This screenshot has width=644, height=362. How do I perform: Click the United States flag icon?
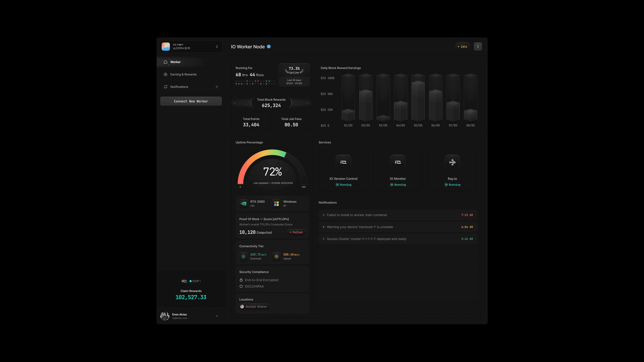(x=242, y=306)
